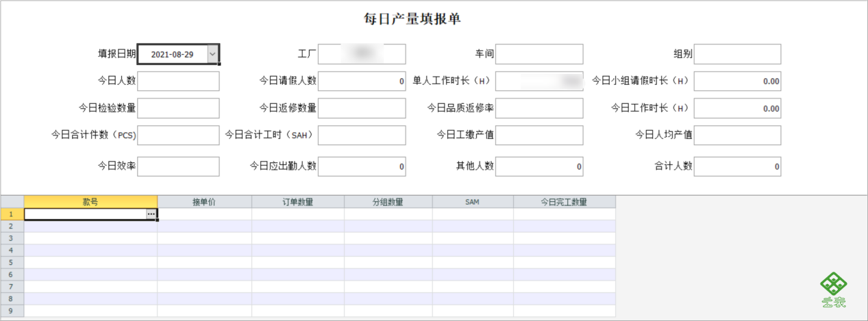Click the 今日工作时长（H）input field

pos(737,108)
